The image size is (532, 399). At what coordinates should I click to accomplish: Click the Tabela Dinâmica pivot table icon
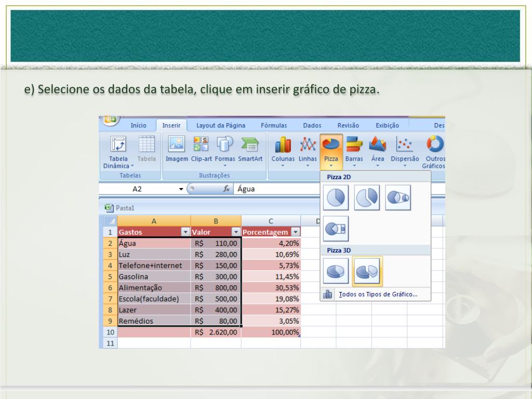click(118, 144)
